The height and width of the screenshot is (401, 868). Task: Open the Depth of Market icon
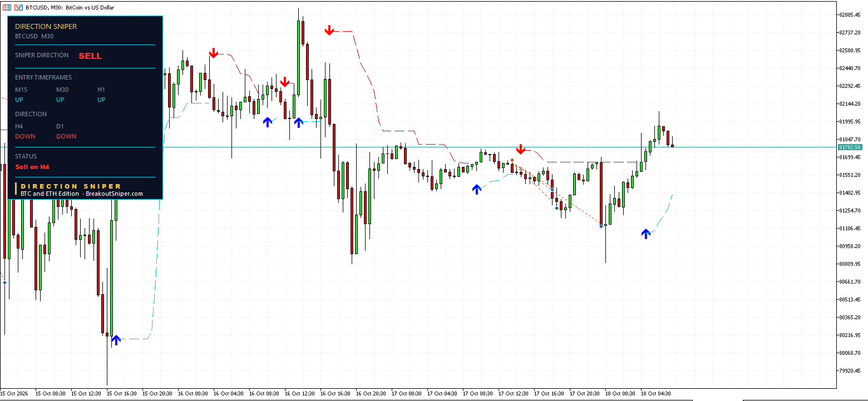coord(18,8)
